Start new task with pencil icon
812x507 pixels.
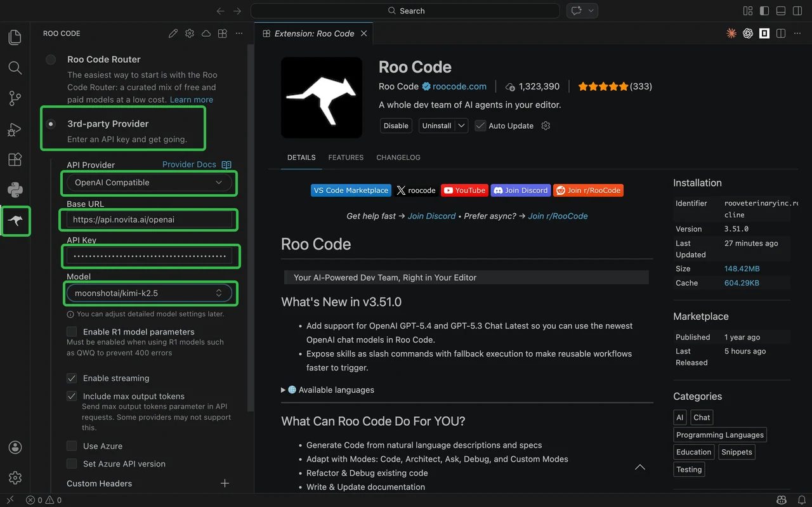click(x=173, y=34)
